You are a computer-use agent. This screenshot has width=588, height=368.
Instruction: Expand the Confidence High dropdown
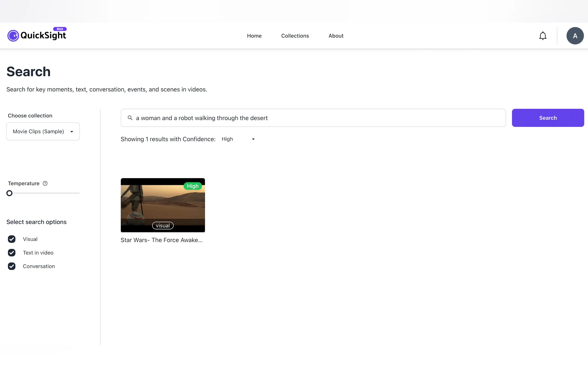pyautogui.click(x=238, y=139)
